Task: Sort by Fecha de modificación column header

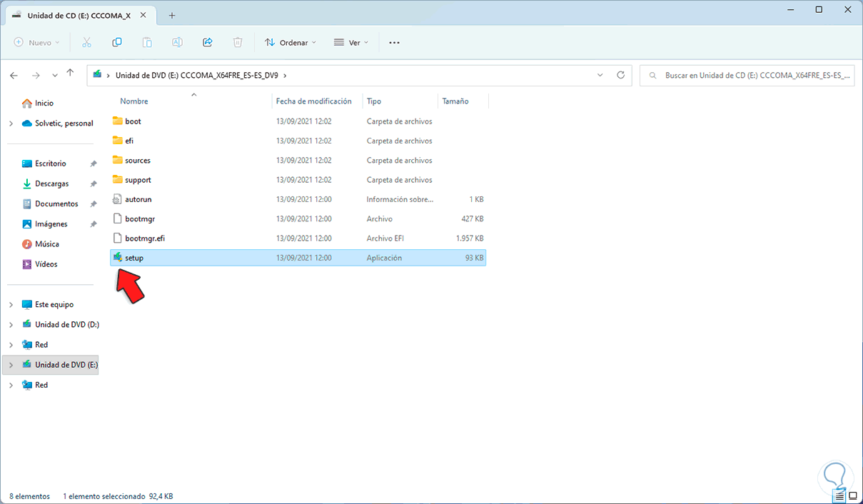Action: 313,101
